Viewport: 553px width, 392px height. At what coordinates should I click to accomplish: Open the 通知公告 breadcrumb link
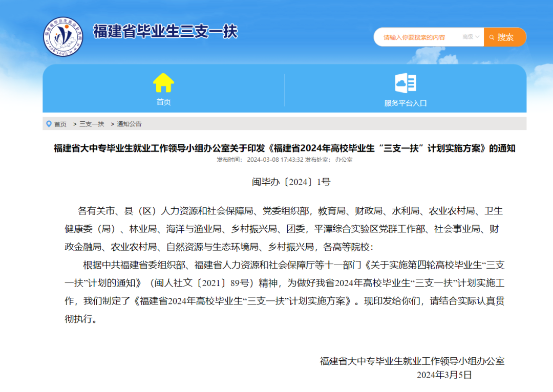[131, 123]
